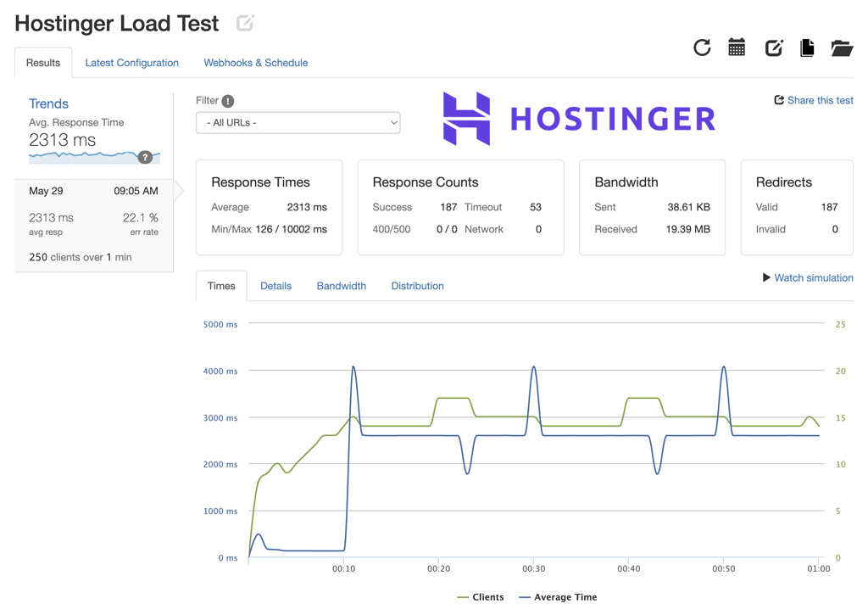Toggle the Average Time legend entry
The image size is (868, 615).
(558, 596)
